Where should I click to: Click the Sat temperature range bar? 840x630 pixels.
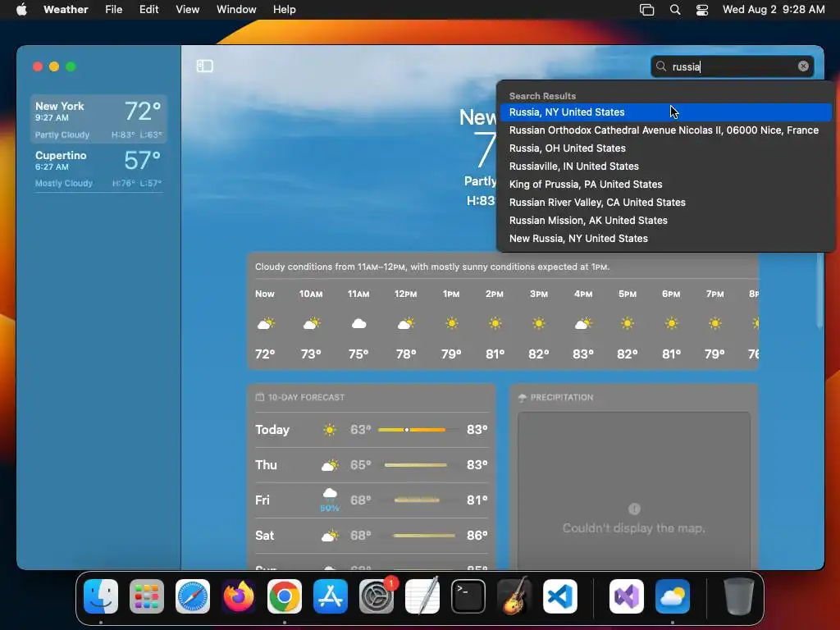[424, 536]
